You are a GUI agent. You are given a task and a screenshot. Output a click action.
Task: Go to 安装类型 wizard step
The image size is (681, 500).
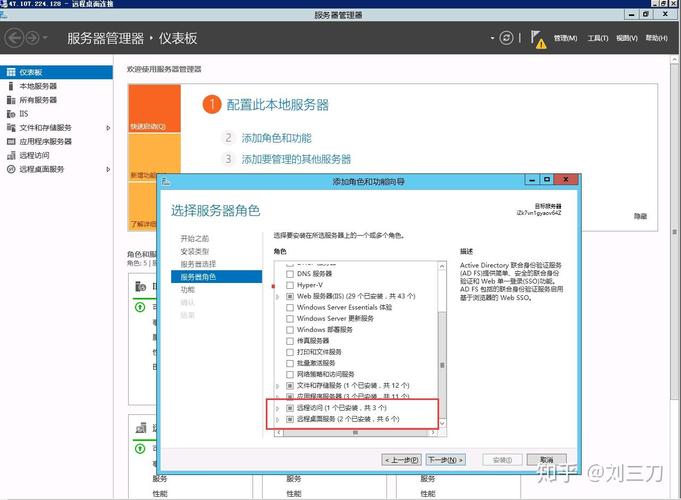(195, 252)
